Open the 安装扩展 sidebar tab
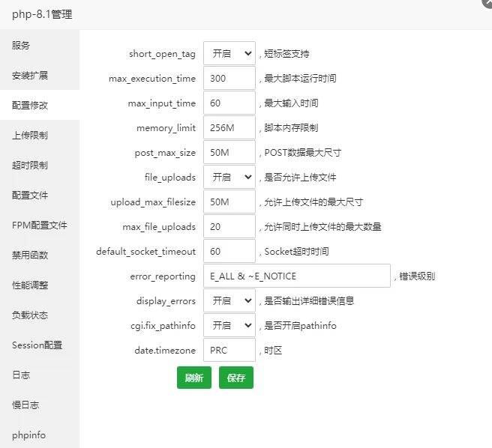 pyautogui.click(x=40, y=75)
